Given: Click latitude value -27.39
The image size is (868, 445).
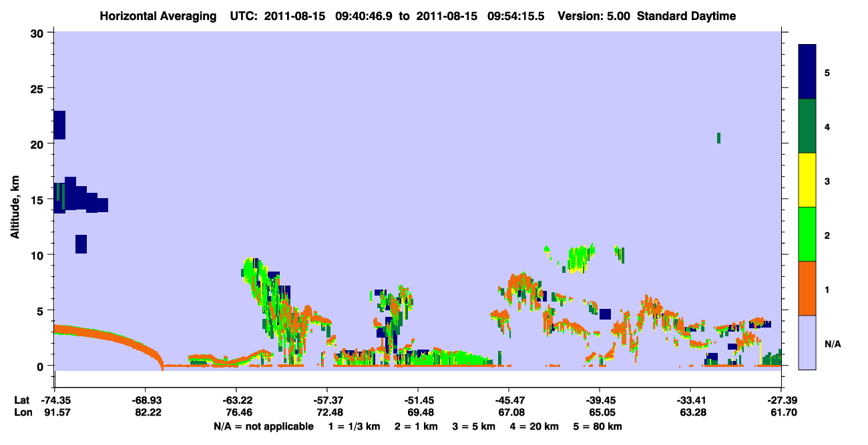Looking at the screenshot, I should tap(781, 400).
